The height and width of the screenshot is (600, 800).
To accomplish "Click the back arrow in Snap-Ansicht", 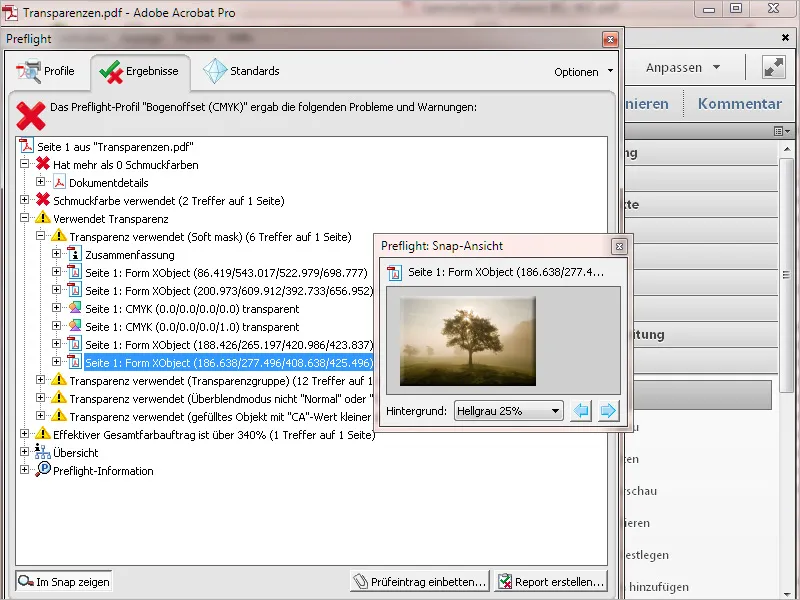I will click(581, 410).
